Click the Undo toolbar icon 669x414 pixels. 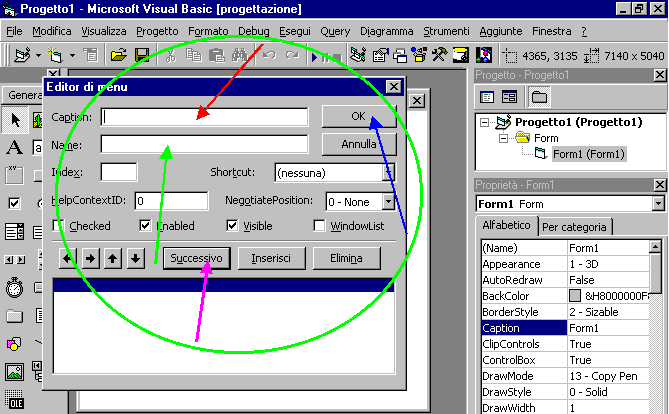[x=269, y=55]
